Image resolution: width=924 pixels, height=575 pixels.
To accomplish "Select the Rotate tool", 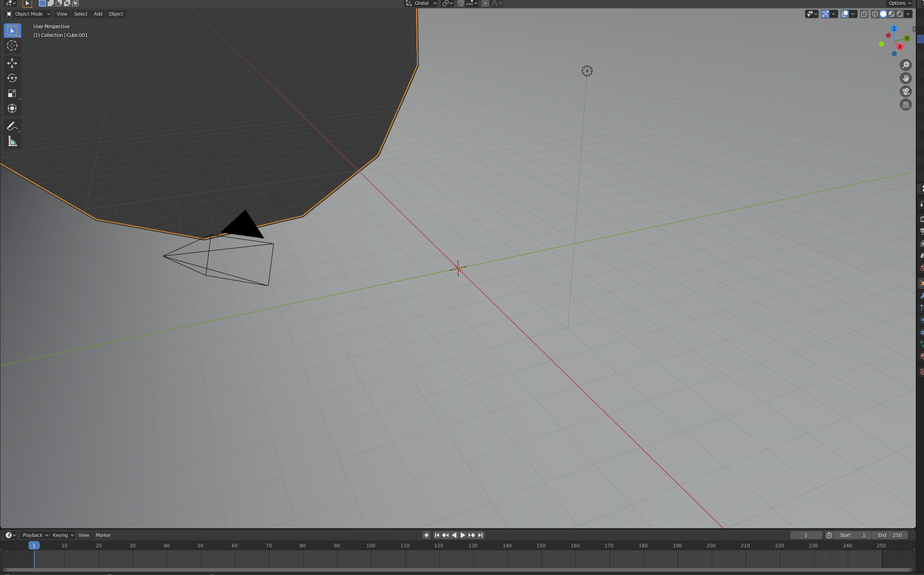I will click(12, 78).
